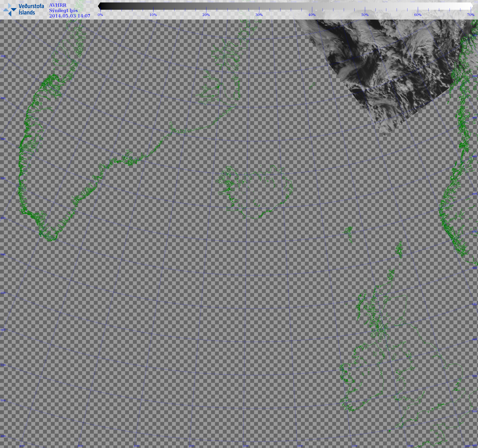This screenshot has height=448, width=478.
Task: Click the 20W longitude label at bottom
Action: (x=246, y=446)
